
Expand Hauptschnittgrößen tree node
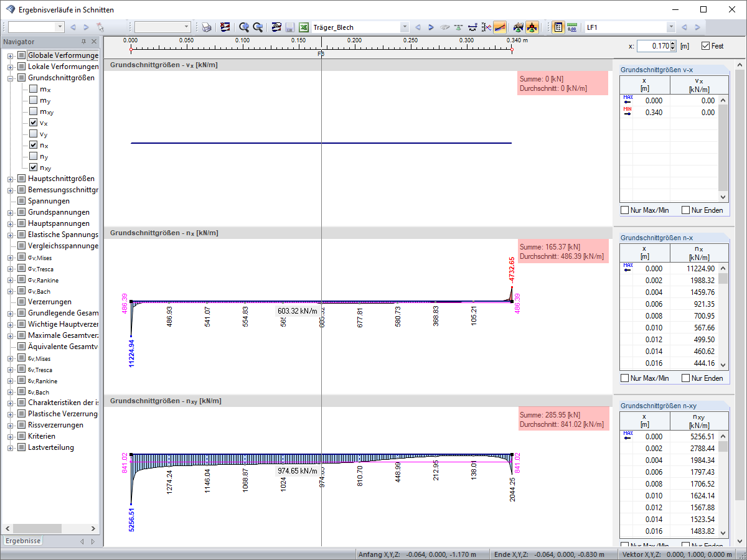point(11,179)
